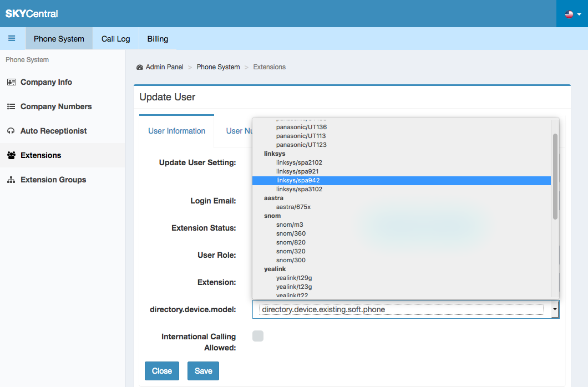Go to Phone System breadcrumb link
The image size is (588, 387).
coord(218,67)
